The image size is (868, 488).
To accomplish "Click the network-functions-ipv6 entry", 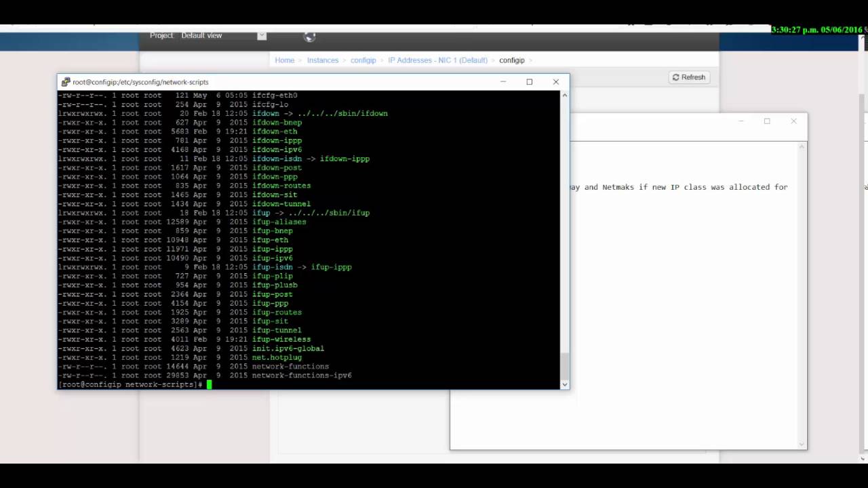I will (302, 375).
